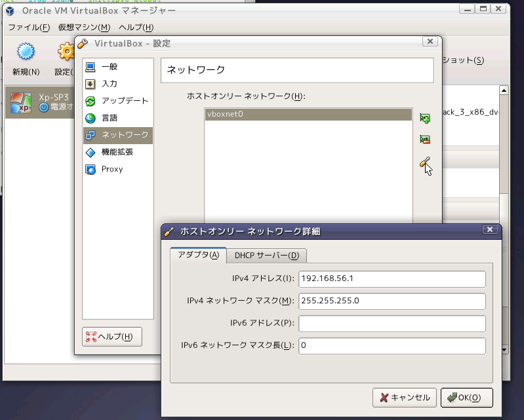Open the 入力 settings category

pyautogui.click(x=110, y=84)
